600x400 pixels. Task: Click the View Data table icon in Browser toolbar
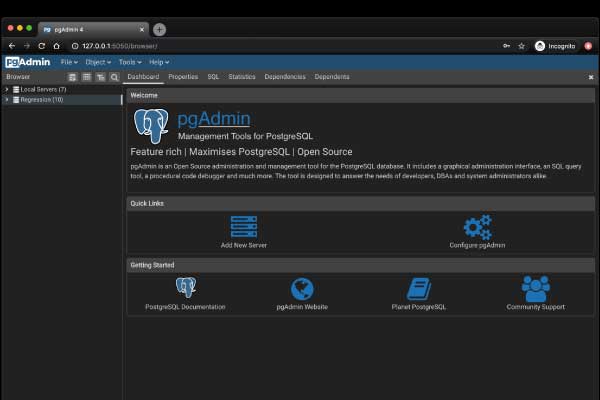point(86,77)
